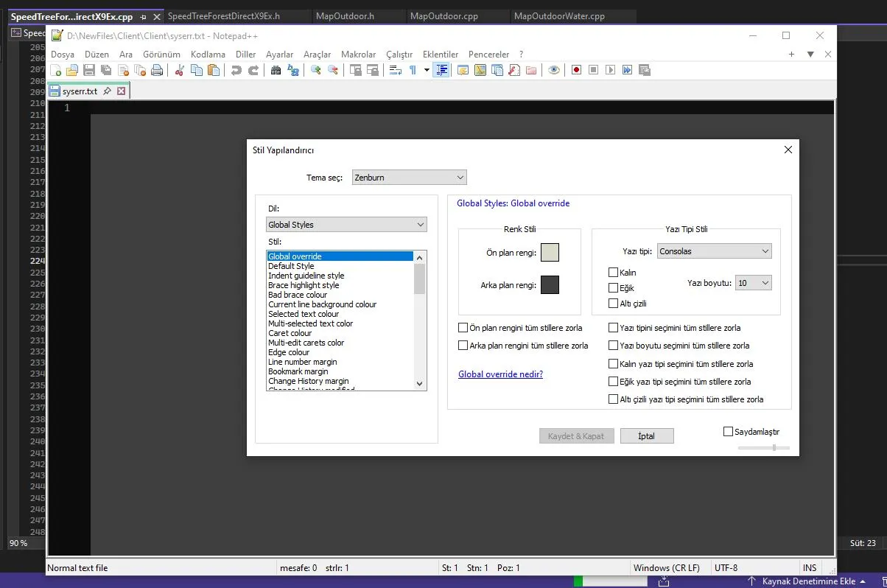Pick the Ön plan rengi color swatch
887x588 pixels.
click(549, 252)
